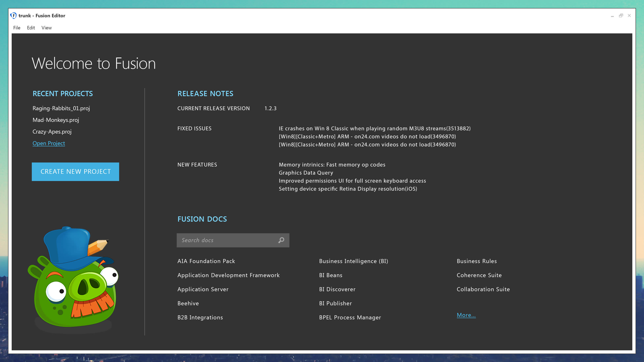Click the Improved permissions UI feature line
The width and height of the screenshot is (644, 362).
353,181
